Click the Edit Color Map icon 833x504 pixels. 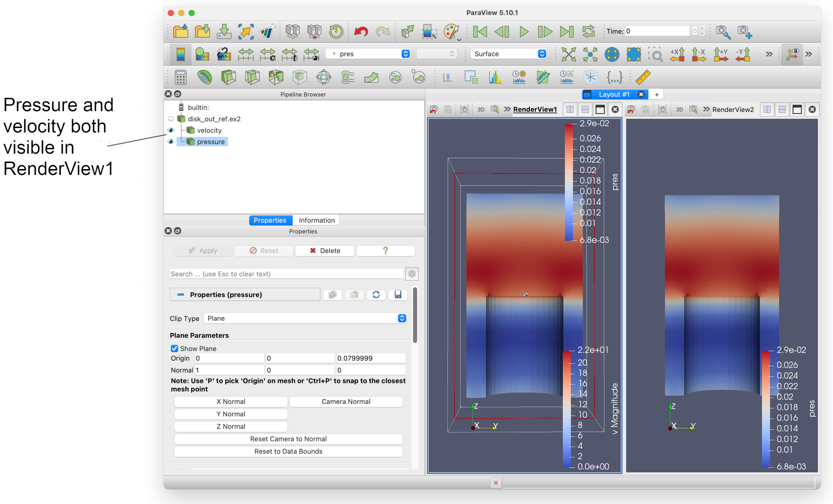[x=202, y=54]
